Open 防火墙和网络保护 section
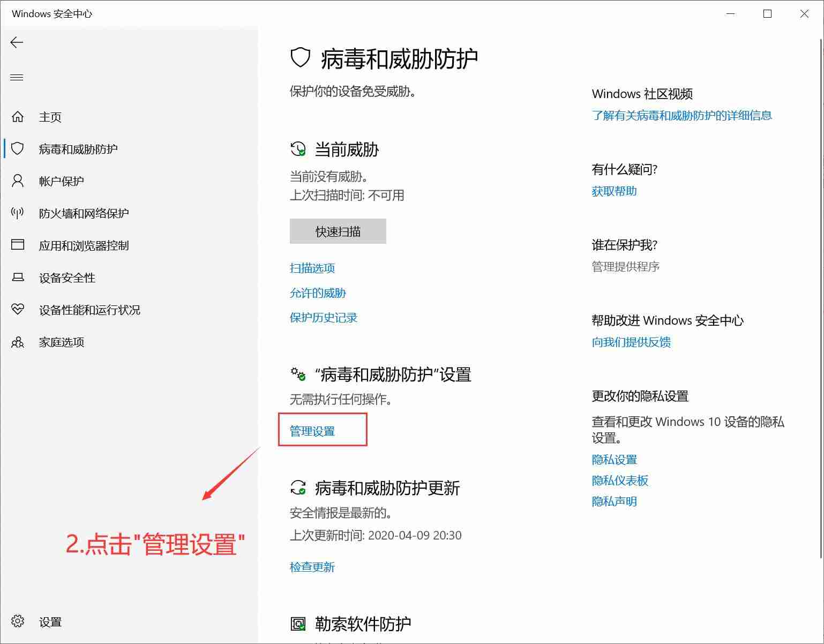This screenshot has height=644, width=824. coord(84,213)
